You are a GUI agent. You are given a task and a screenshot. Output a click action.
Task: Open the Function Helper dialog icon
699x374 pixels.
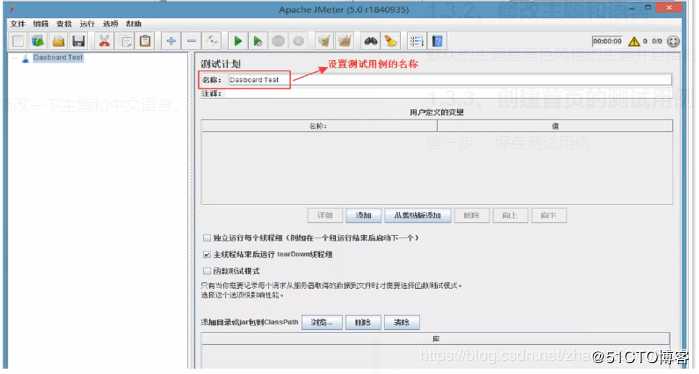tap(417, 41)
